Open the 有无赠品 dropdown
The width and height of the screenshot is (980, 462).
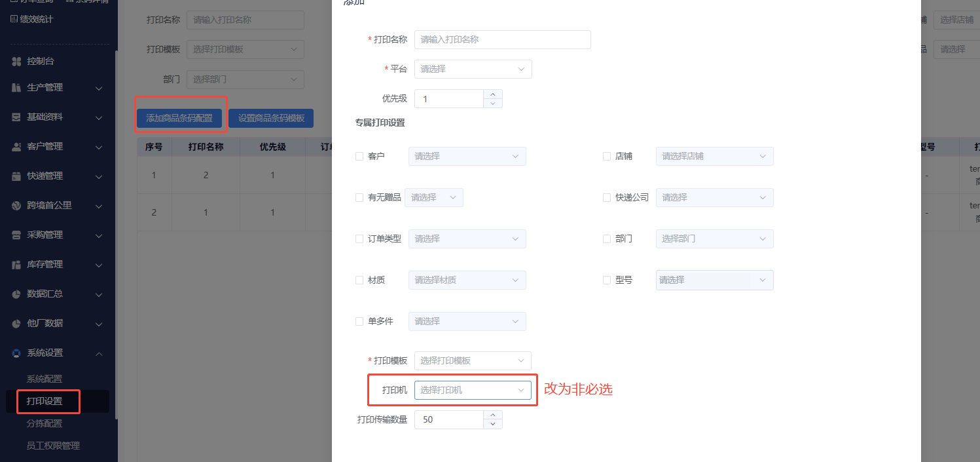point(434,197)
